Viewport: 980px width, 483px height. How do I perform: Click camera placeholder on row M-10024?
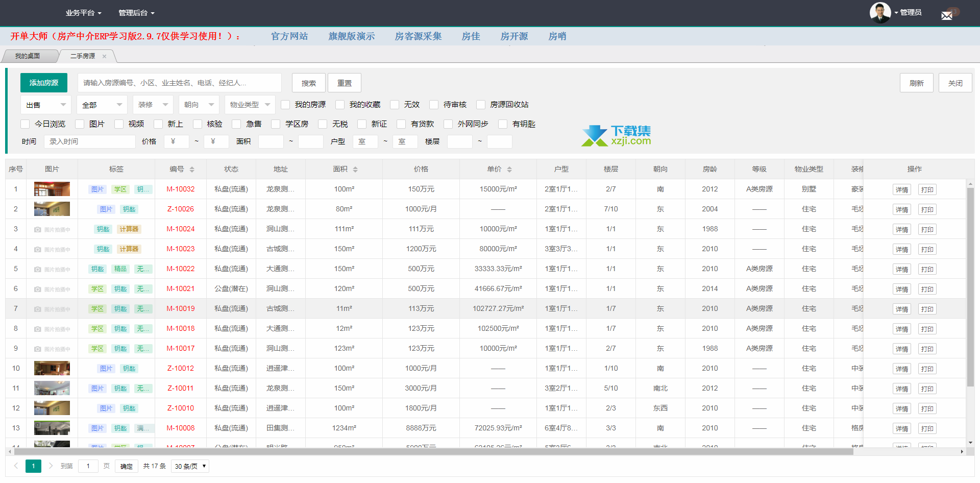pyautogui.click(x=52, y=230)
